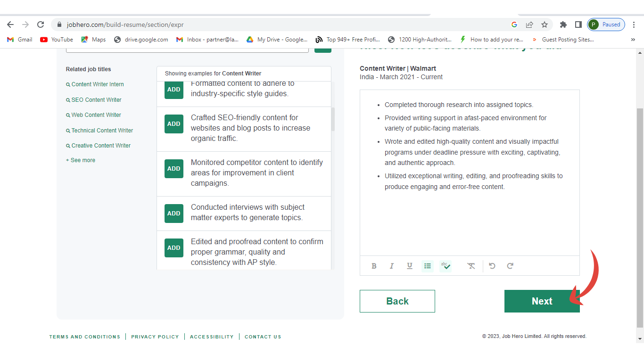Add the 'Crafted SEO-friendly content' example
This screenshot has width=644, height=362.
coord(174,124)
